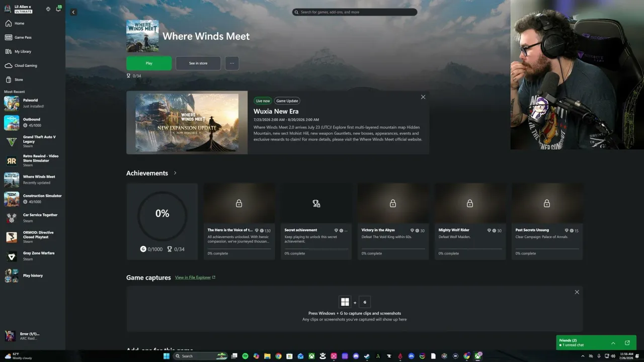Open the New Expansion Update banner image
The height and width of the screenshot is (362, 644).
click(x=187, y=123)
